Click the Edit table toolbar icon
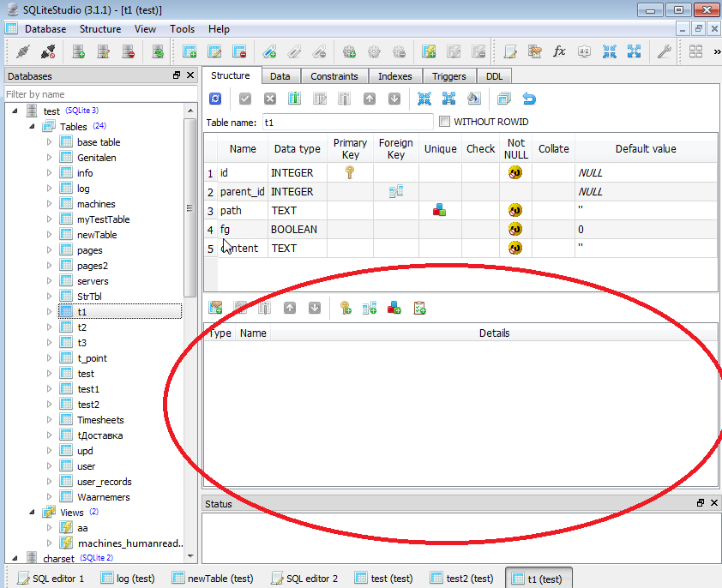 pyautogui.click(x=214, y=51)
